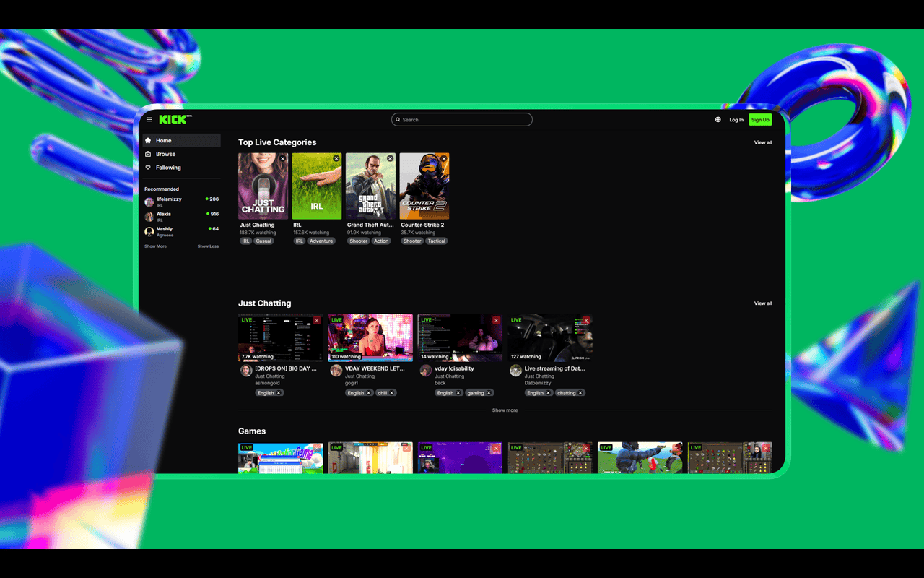Select Casual tag under Just Chatting category
This screenshot has height=578, width=924.
point(263,241)
